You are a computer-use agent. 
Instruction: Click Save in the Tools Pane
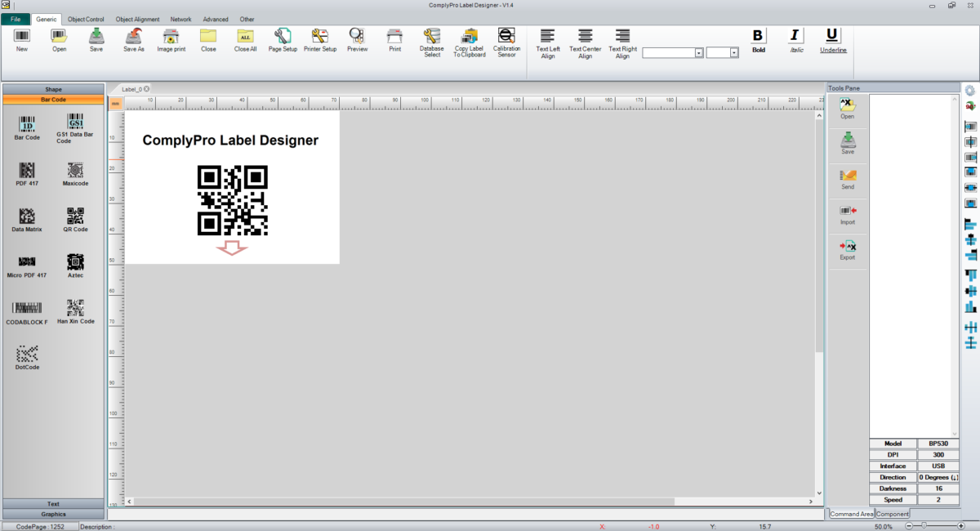pyautogui.click(x=848, y=144)
